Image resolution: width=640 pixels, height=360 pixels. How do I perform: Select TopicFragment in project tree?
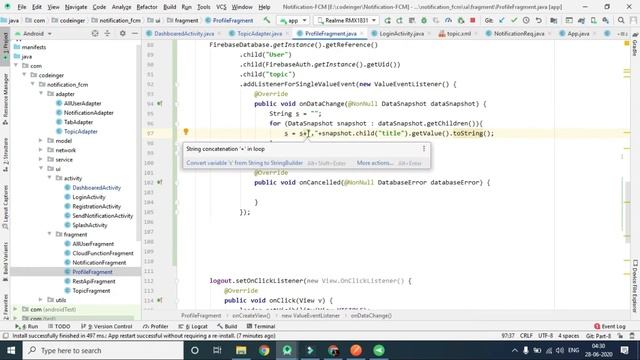91,291
